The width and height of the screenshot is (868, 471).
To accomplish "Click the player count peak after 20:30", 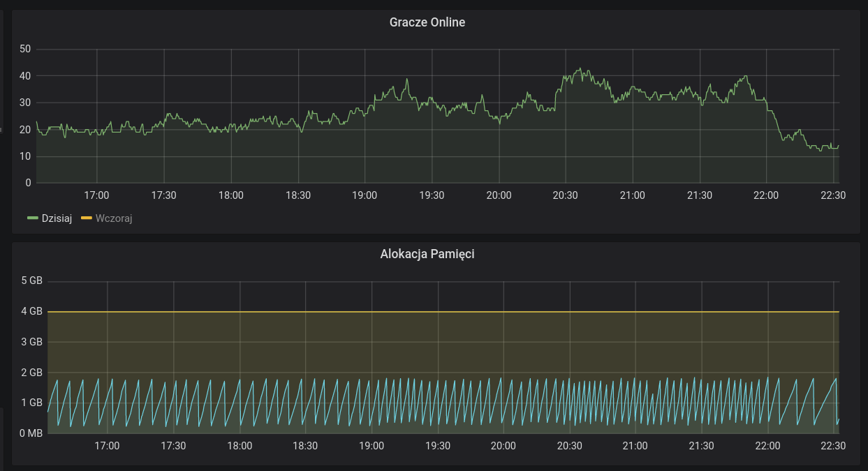I will coord(580,69).
